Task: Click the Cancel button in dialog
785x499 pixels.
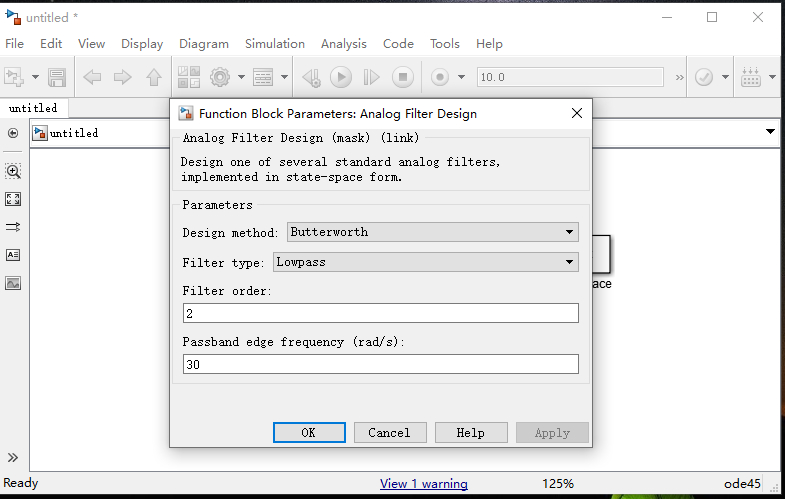Action: (389, 433)
